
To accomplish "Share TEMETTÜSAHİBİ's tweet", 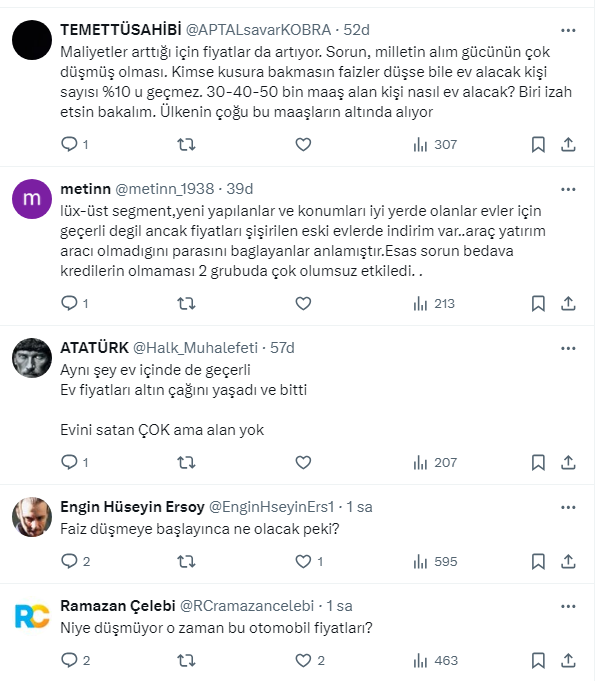I will click(x=568, y=145).
